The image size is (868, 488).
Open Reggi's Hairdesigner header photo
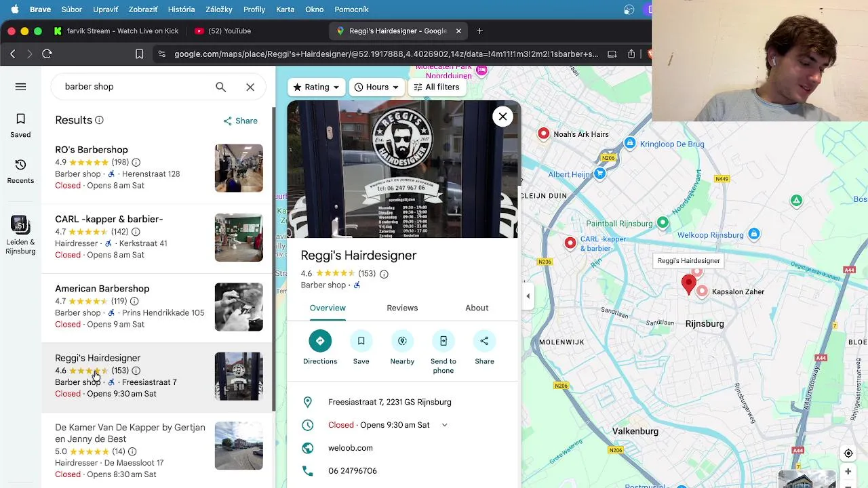(403, 169)
